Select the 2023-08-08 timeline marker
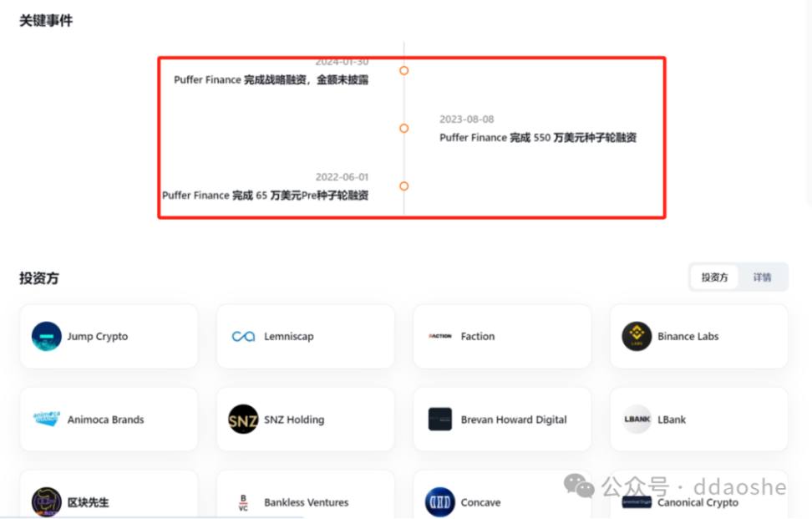The image size is (812, 519). (404, 129)
